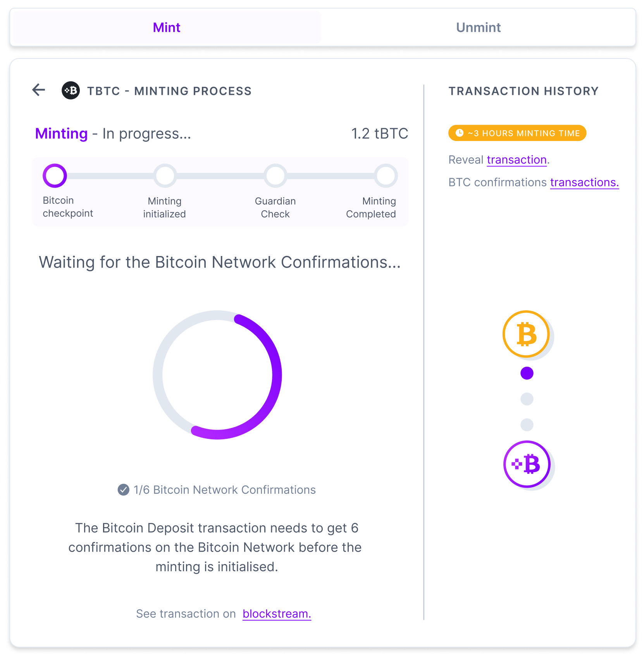Image resolution: width=644 pixels, height=660 pixels.
Task: Click the Minting - In progress heading
Action: click(x=112, y=134)
